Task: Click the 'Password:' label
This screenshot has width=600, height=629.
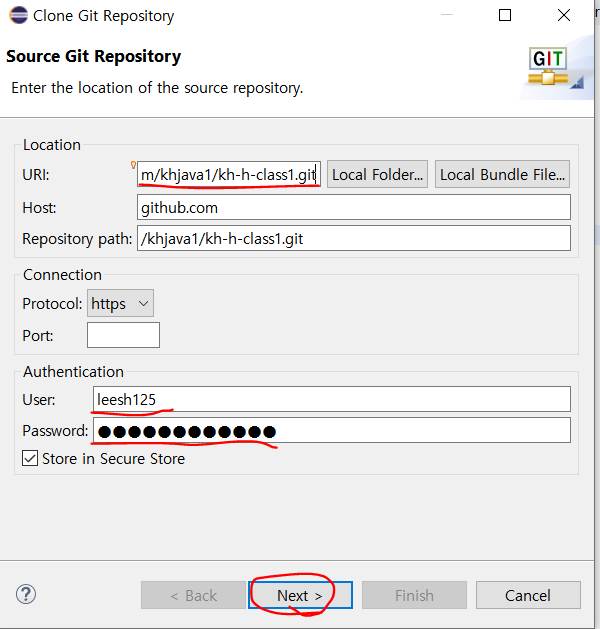Action: tap(55, 430)
